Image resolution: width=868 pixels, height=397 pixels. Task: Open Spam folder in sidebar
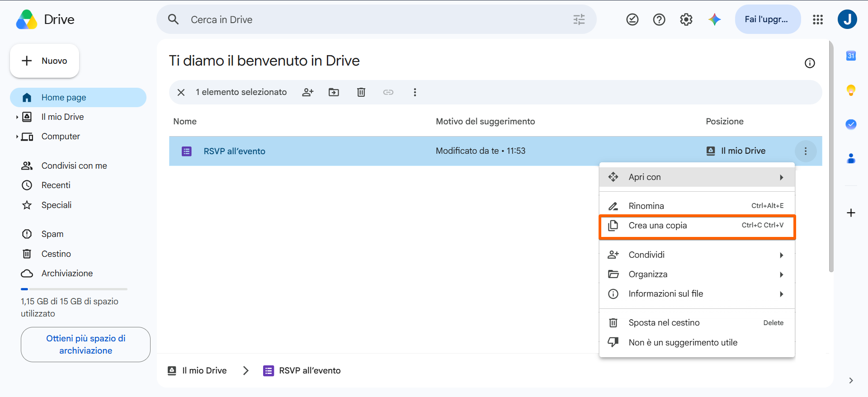78,234
